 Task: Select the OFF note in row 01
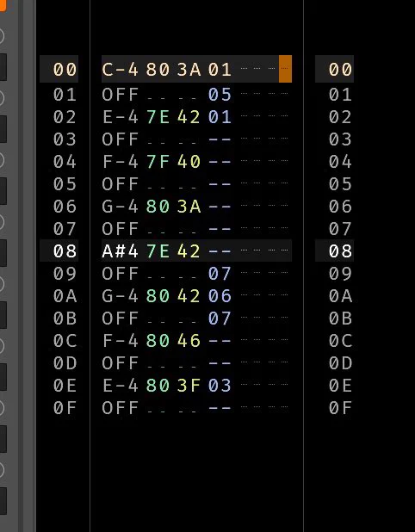pos(121,95)
